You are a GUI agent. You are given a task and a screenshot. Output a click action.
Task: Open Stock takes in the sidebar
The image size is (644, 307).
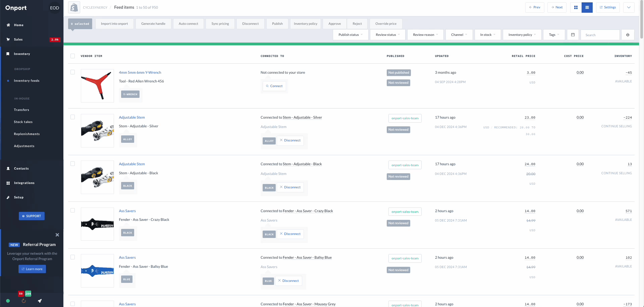point(23,122)
